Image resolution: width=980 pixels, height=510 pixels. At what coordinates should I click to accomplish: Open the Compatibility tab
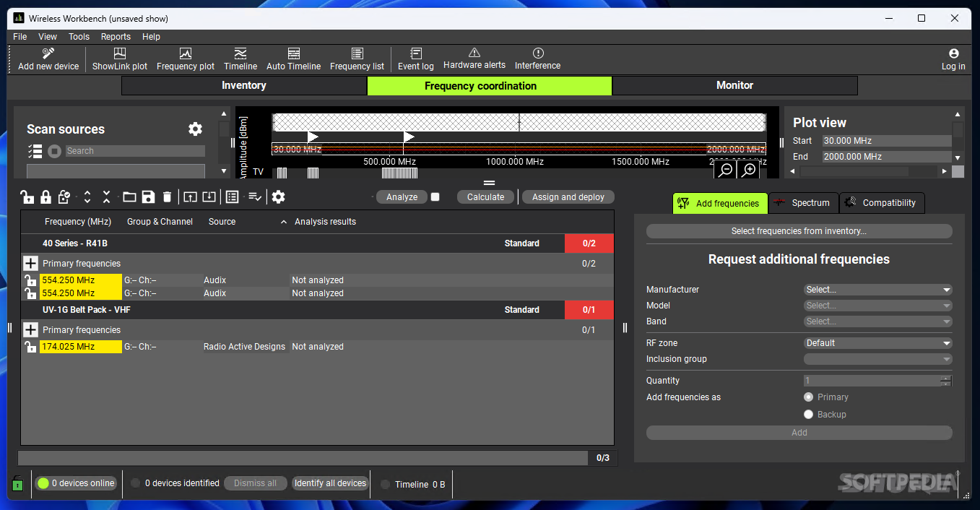882,203
